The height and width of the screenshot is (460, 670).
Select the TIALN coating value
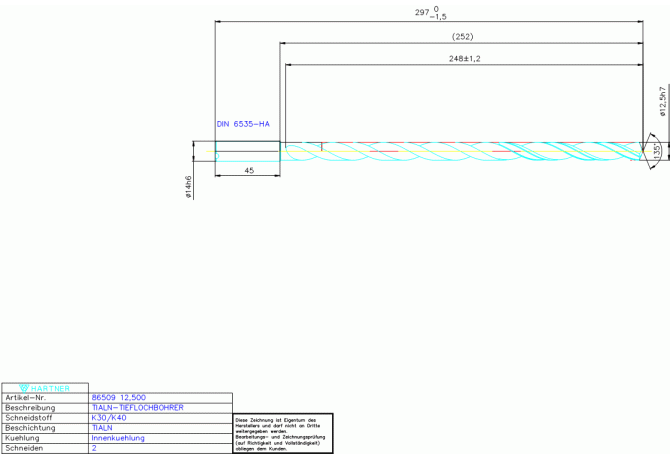tap(102, 428)
